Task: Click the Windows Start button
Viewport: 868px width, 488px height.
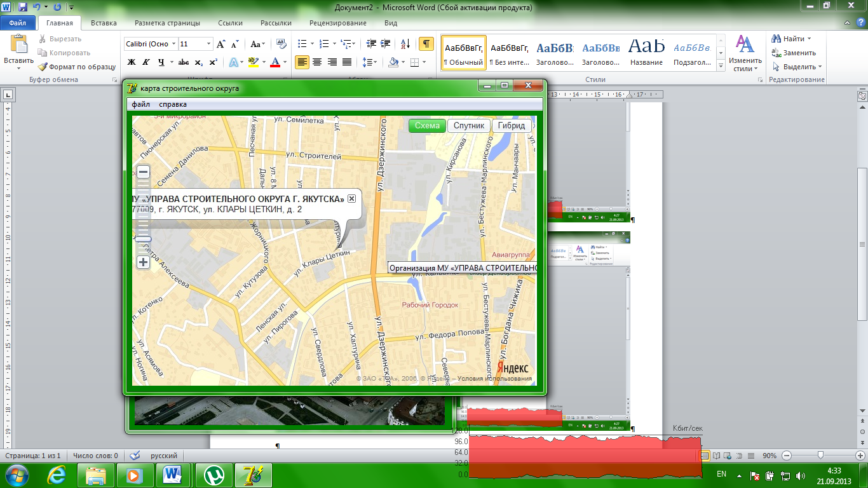Action: tap(18, 475)
